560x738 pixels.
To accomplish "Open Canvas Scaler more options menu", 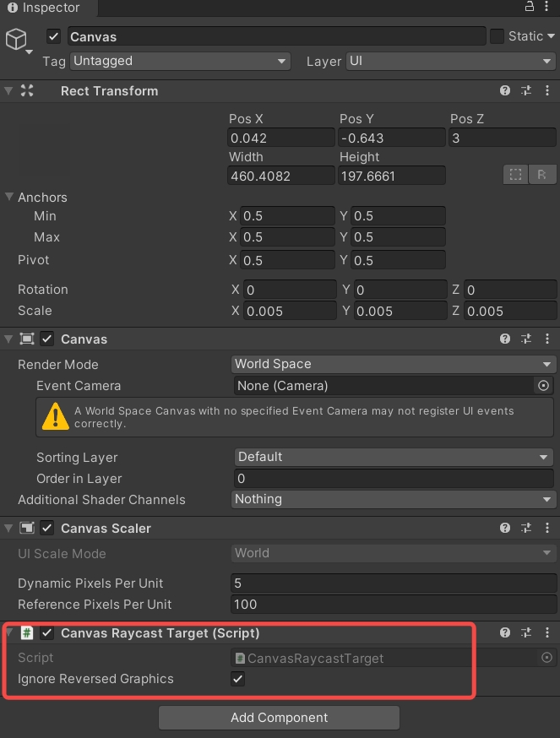I will pyautogui.click(x=547, y=528).
